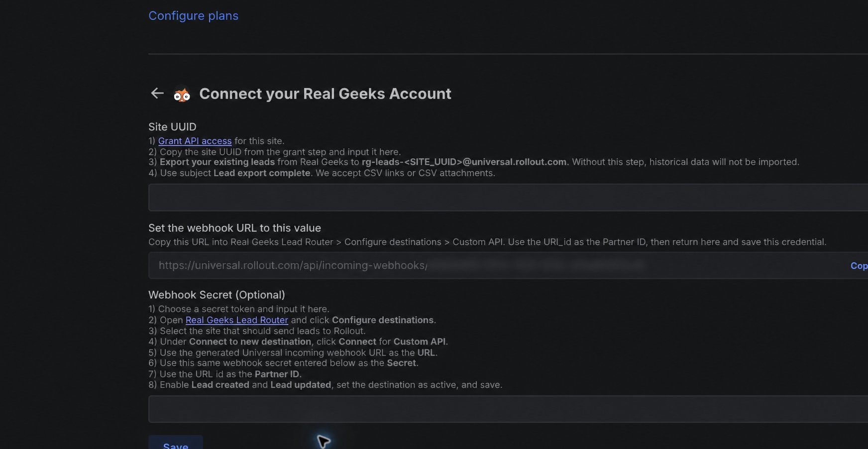Image resolution: width=868 pixels, height=449 pixels.
Task: Open the Configure plans link
Action: [193, 15]
